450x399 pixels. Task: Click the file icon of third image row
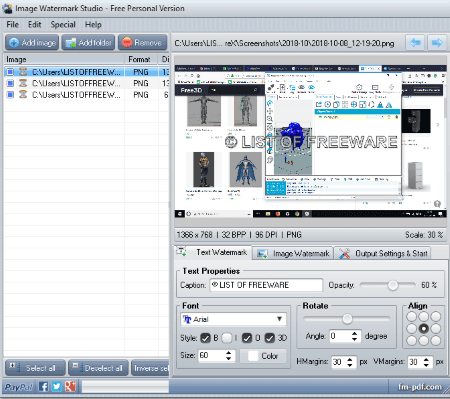pyautogui.click(x=23, y=95)
